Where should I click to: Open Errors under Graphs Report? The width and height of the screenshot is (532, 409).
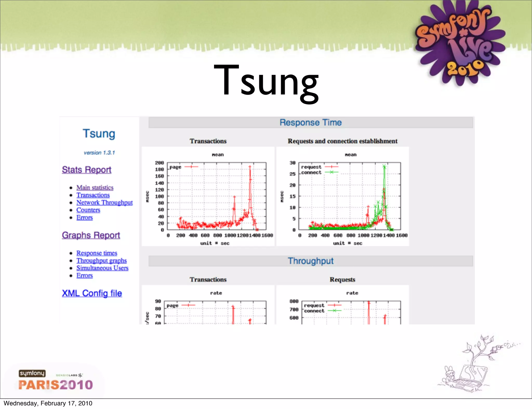coord(84,276)
